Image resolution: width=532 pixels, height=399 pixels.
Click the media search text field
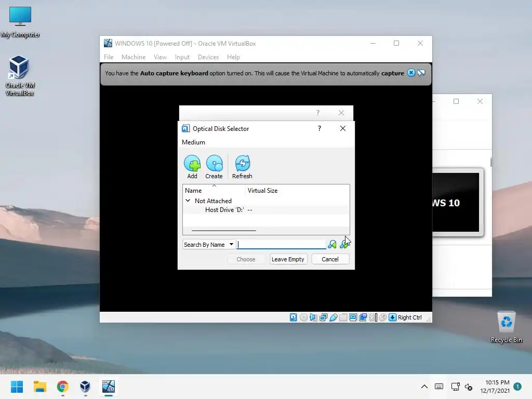[x=281, y=244]
